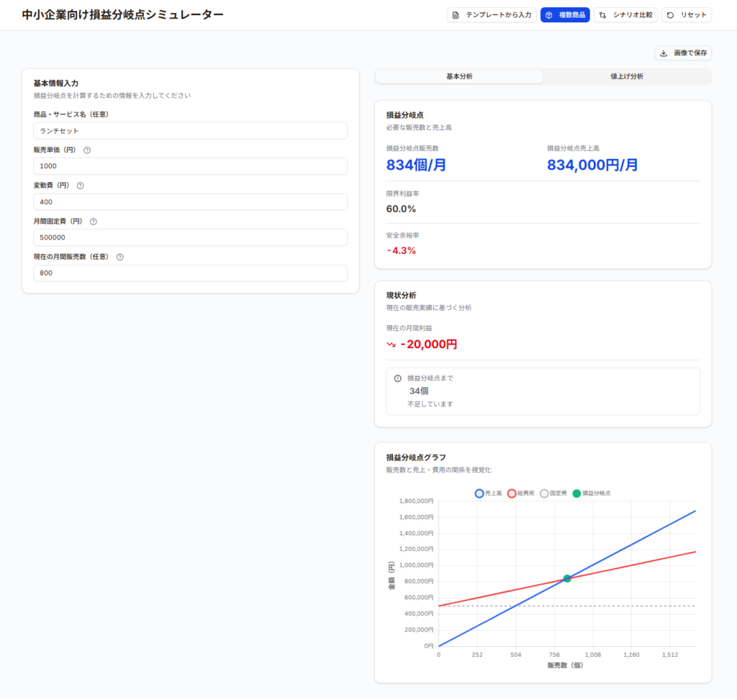The width and height of the screenshot is (737, 700).
Task: Click the reset arrow icon on リセット
Action: coord(671,15)
